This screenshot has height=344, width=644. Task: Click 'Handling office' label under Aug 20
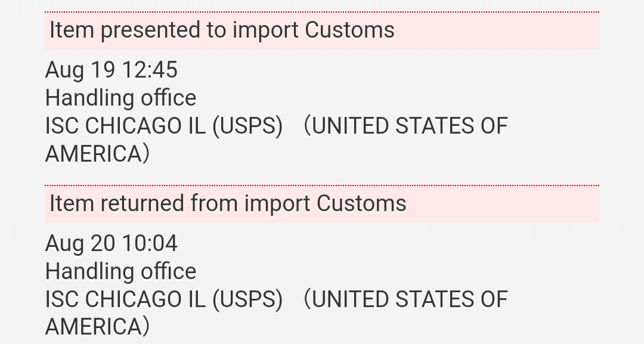click(x=120, y=271)
